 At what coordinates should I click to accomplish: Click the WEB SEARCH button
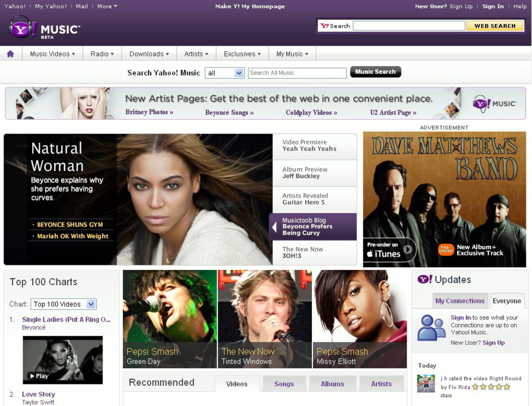coord(495,26)
